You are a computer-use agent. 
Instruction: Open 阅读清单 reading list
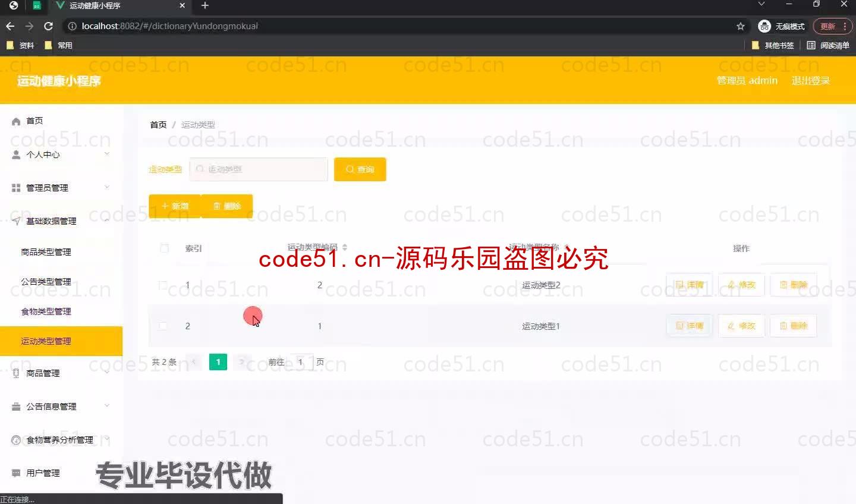pyautogui.click(x=828, y=45)
